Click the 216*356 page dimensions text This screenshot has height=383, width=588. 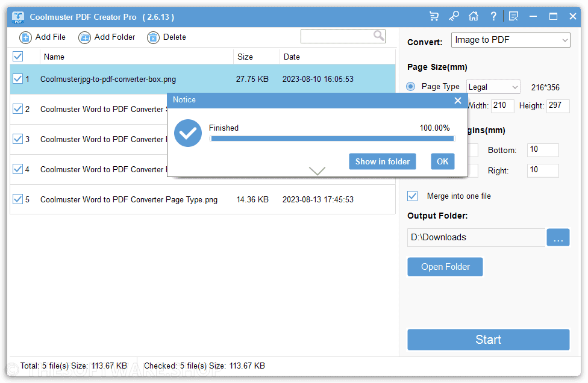pos(545,87)
